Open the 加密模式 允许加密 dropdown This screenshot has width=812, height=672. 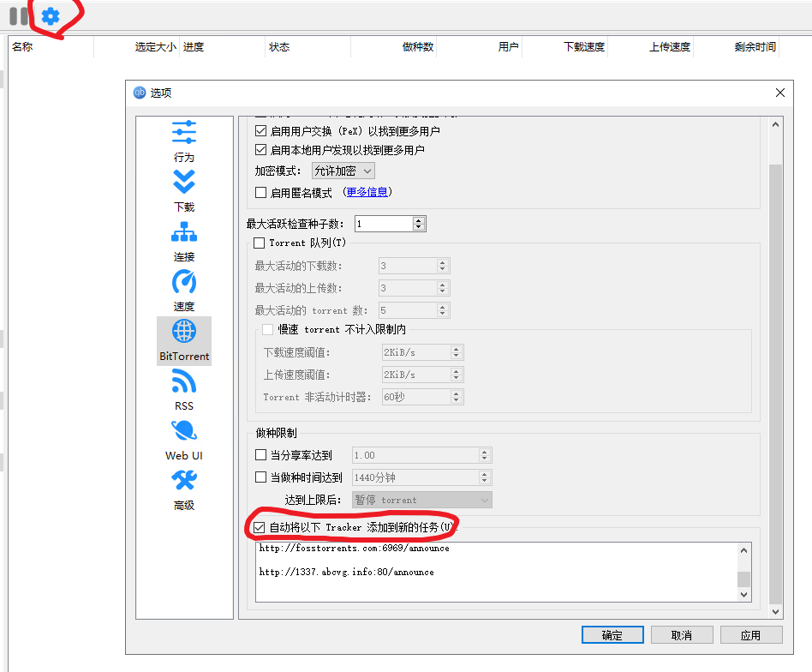pos(342,171)
